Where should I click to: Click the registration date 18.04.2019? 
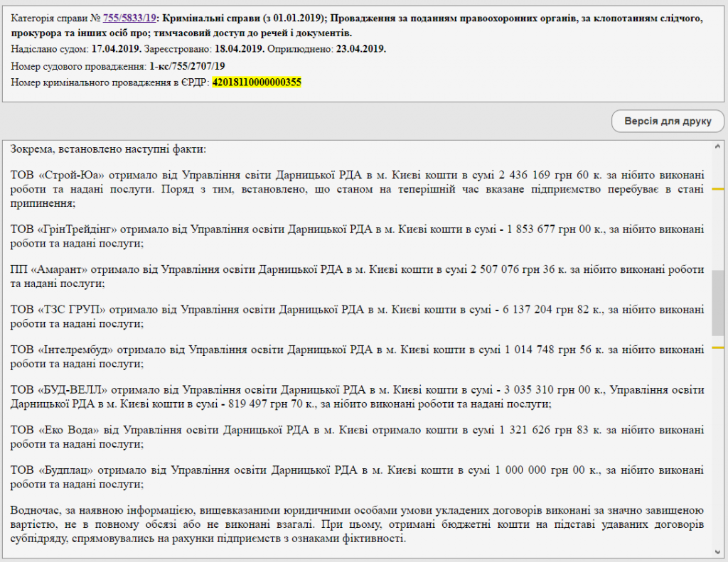(x=239, y=48)
